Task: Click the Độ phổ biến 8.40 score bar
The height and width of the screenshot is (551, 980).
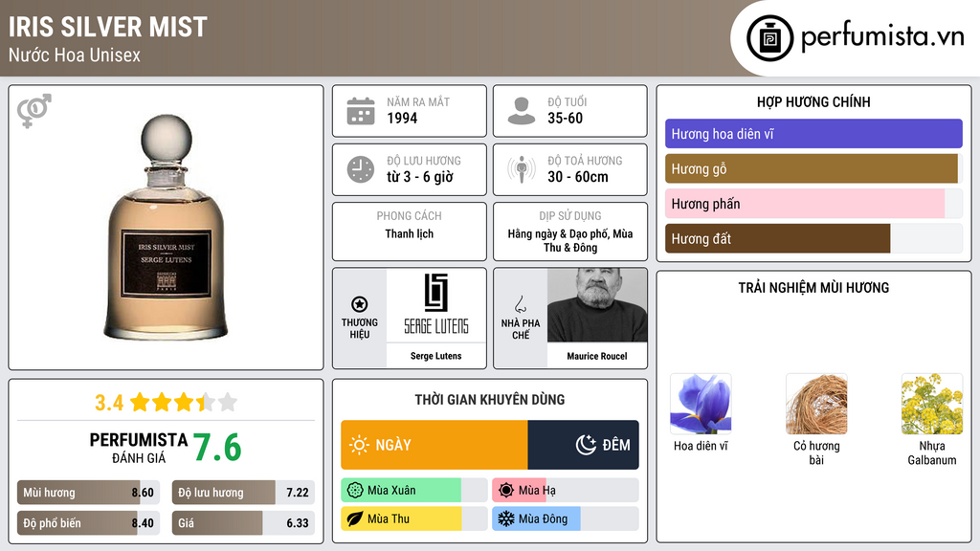Action: (x=88, y=523)
